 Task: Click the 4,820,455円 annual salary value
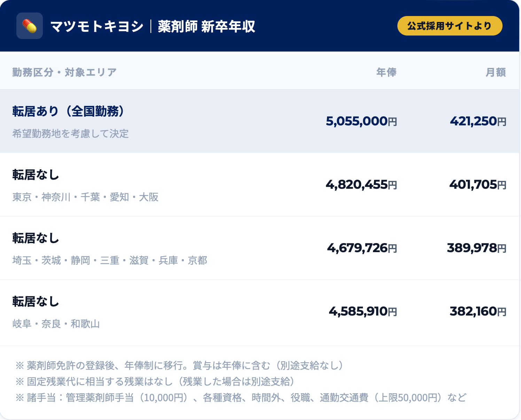(x=361, y=185)
